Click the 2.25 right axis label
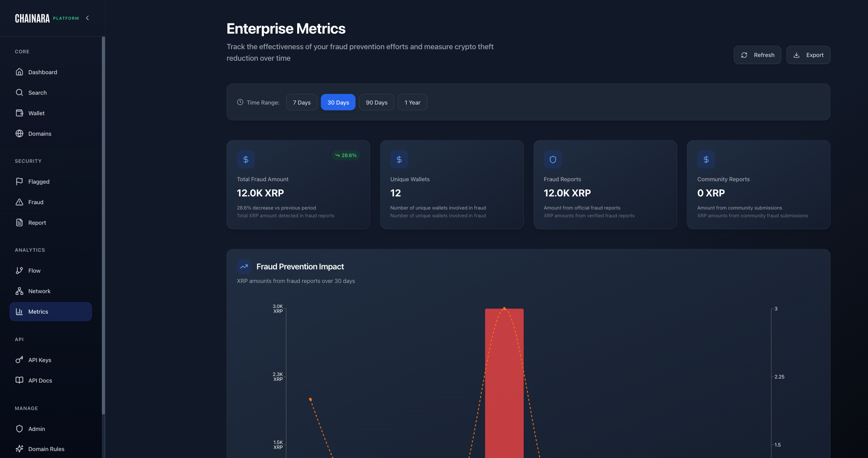This screenshot has height=458, width=868. click(779, 376)
